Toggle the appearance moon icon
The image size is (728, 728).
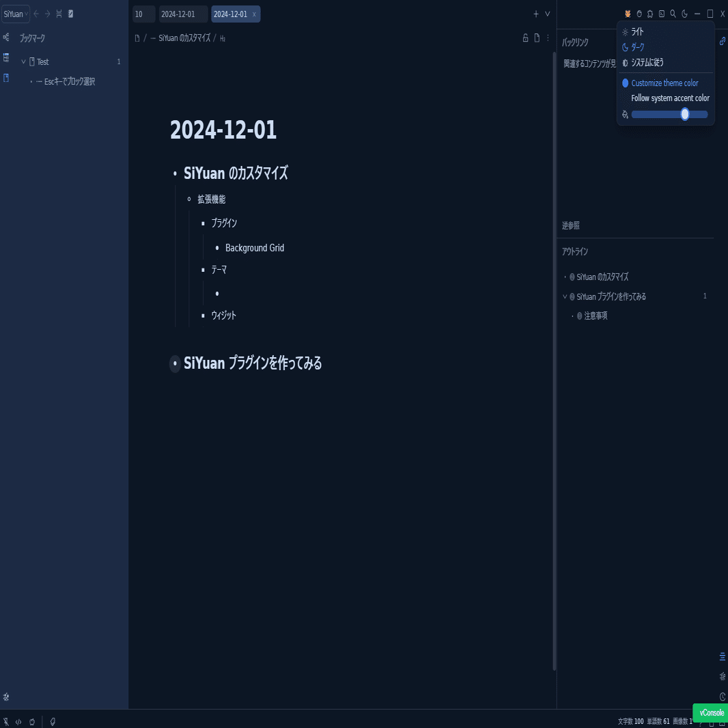tap(685, 14)
